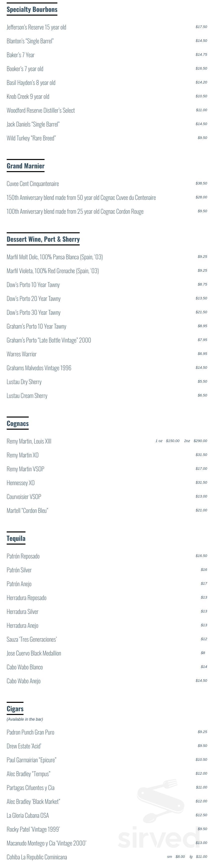The image size is (214, 868).
Task: Choose Jefferson's Reserve 15 year old
Action: point(36,27)
